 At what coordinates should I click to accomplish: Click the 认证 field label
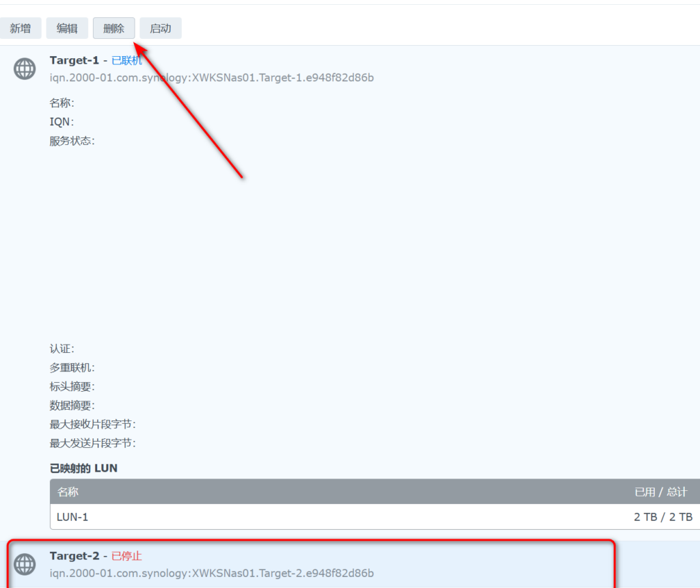pos(62,349)
